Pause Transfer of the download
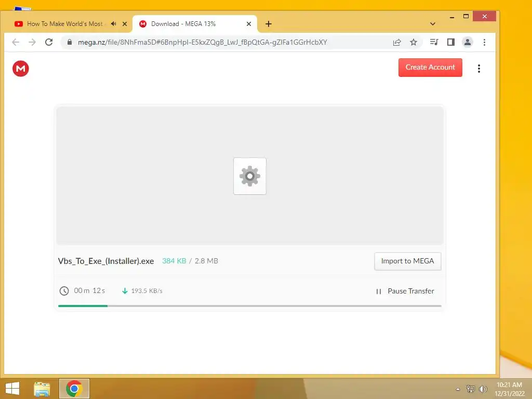Image resolution: width=532 pixels, height=399 pixels. pyautogui.click(x=405, y=291)
